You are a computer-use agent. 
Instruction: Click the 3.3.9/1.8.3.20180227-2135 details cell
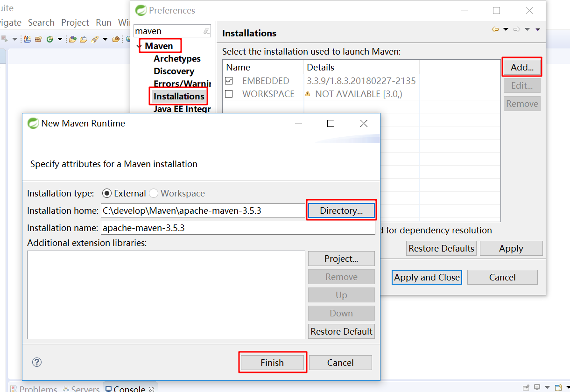(361, 81)
